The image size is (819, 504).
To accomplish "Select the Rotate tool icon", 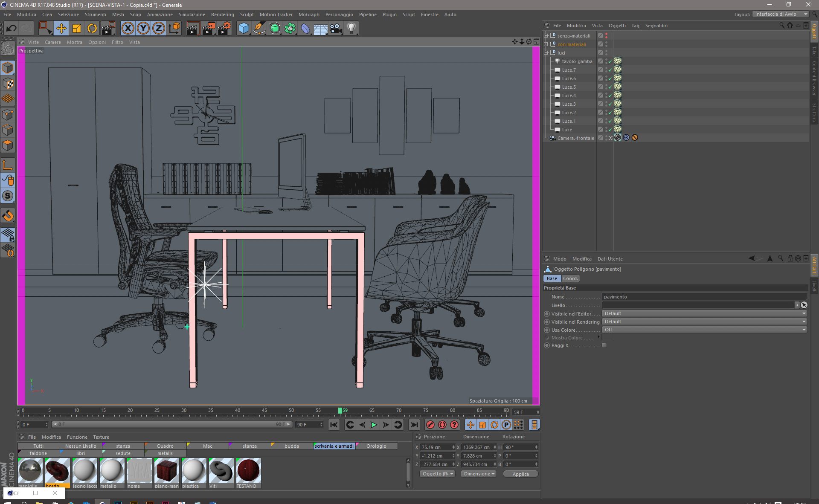I will (x=92, y=29).
